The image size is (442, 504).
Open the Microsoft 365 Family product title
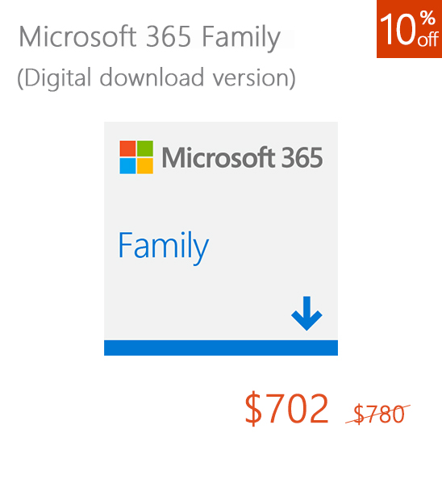pos(150,37)
